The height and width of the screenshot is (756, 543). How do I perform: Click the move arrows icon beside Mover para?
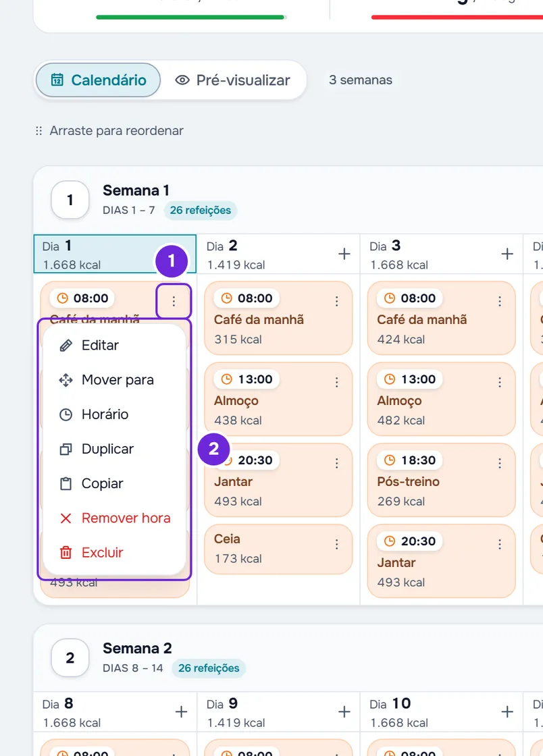pyautogui.click(x=66, y=380)
